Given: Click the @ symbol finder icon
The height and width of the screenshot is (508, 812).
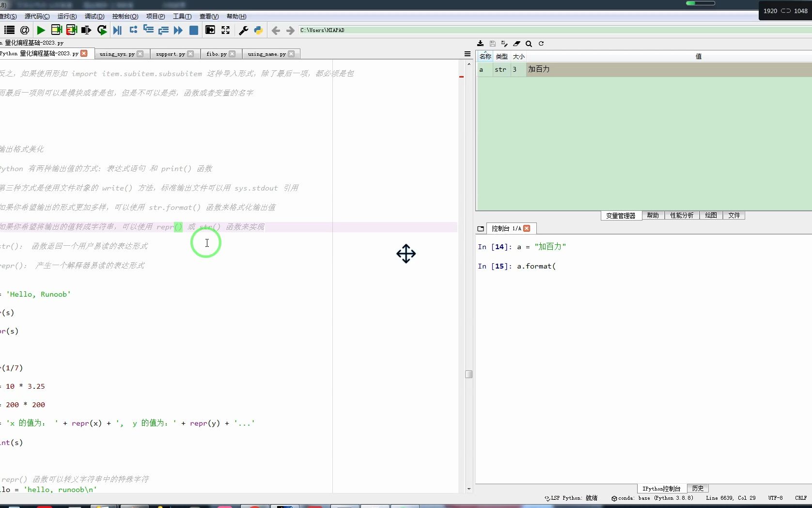Looking at the screenshot, I should point(25,30).
